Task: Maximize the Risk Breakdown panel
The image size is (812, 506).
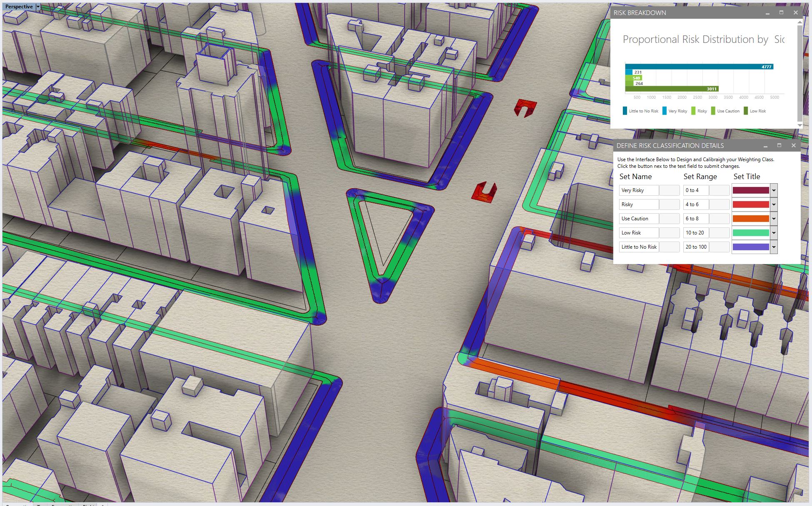Action: 781,13
